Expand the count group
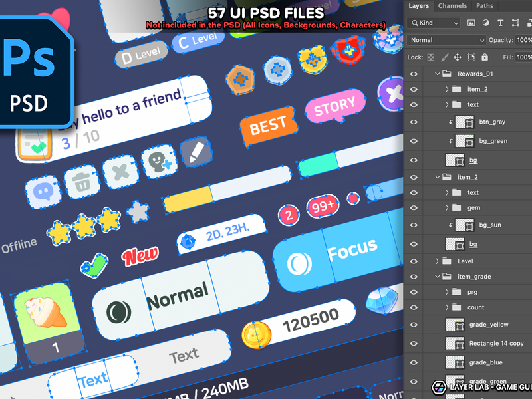532x399 pixels. (447, 307)
